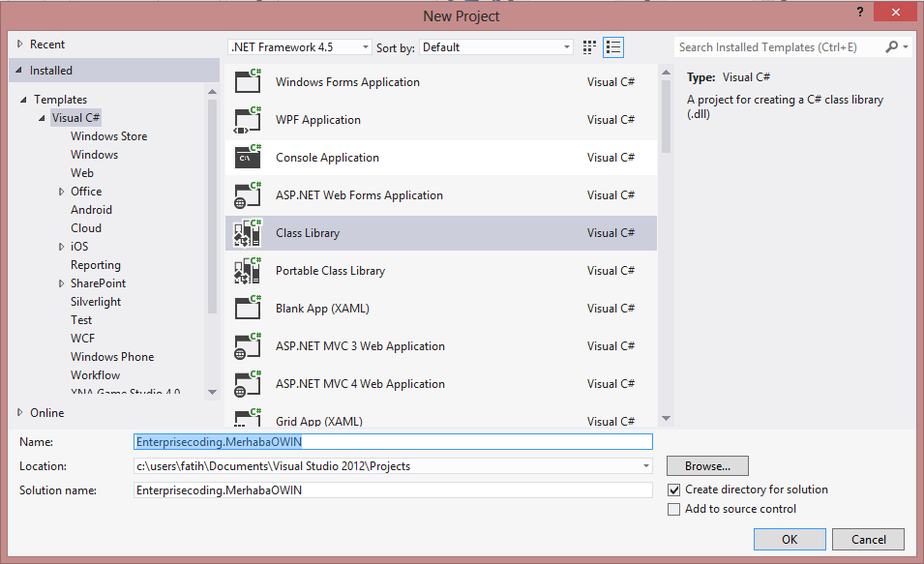Image resolution: width=924 pixels, height=564 pixels.
Task: Expand the Office tree node
Action: point(61,192)
